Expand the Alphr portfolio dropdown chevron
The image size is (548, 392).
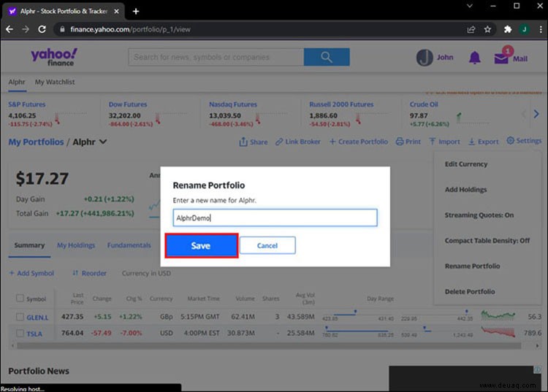coord(103,142)
